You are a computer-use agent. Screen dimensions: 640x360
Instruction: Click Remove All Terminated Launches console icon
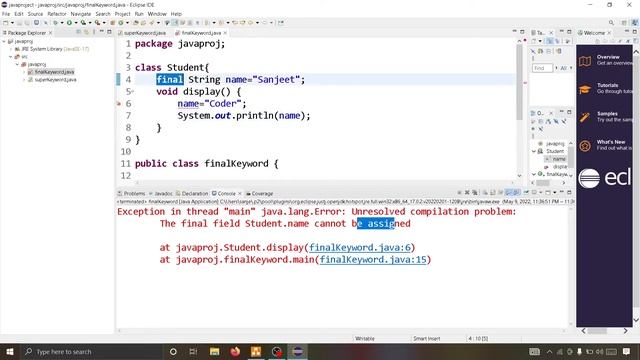[475, 193]
